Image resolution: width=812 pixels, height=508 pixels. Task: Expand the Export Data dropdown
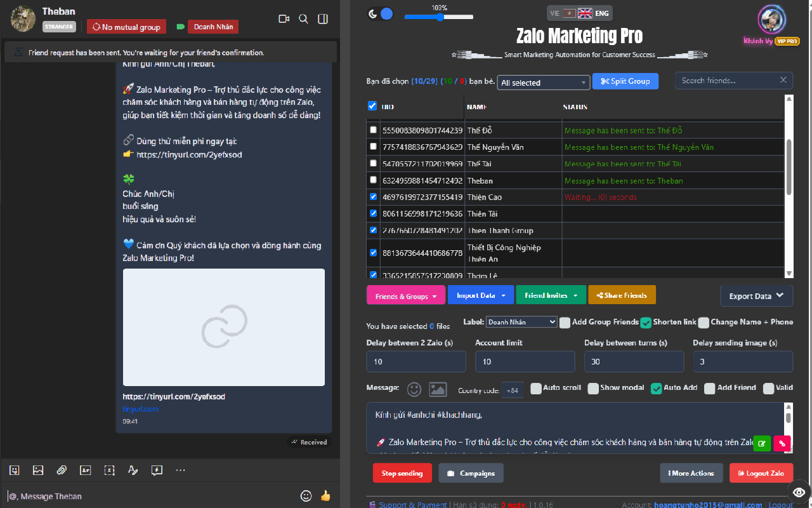point(756,295)
